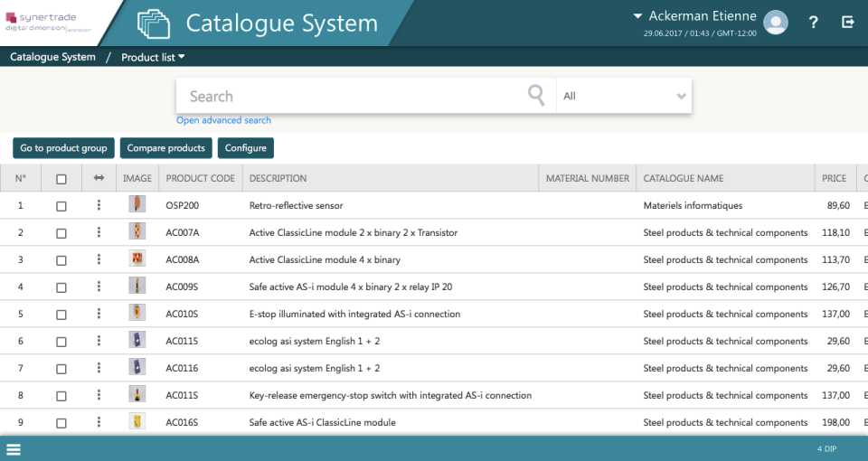Open the user profile avatar

[x=776, y=23]
